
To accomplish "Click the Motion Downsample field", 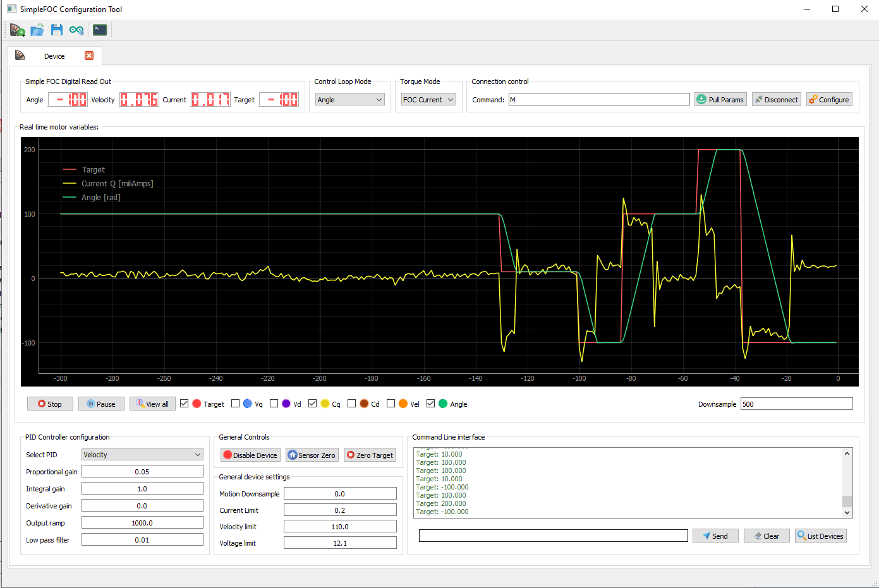I will pos(340,494).
